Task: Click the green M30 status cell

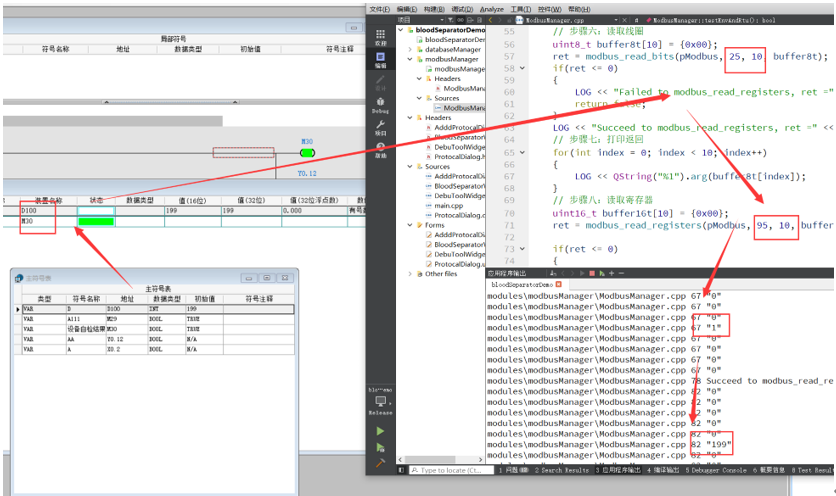Action: tap(96, 221)
